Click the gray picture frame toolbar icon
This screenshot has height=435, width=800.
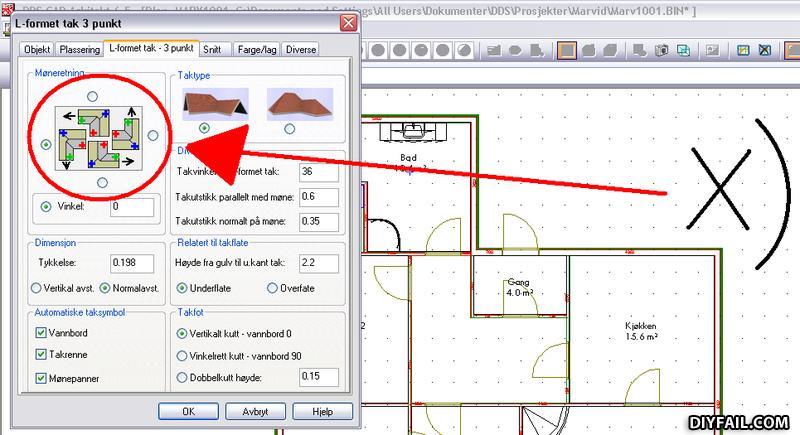click(712, 50)
